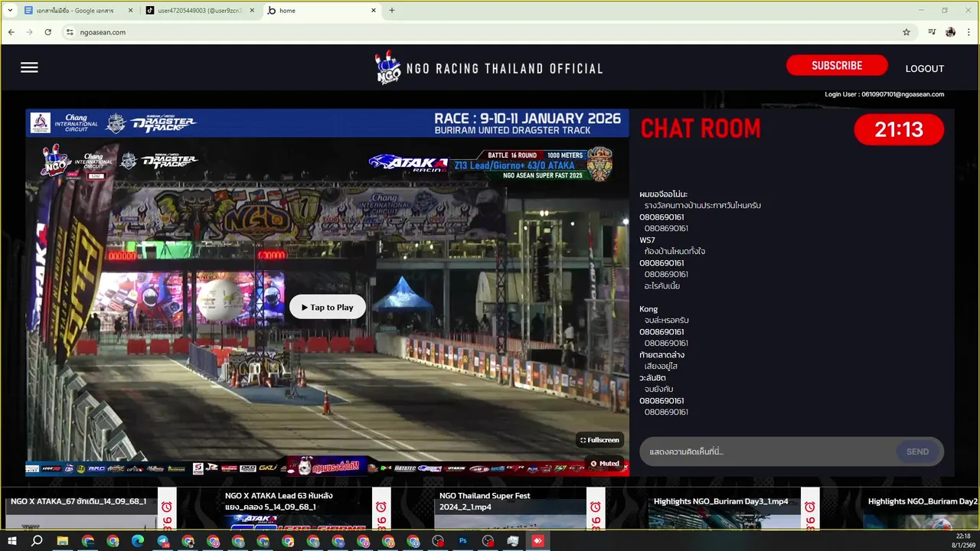Open Highlights NGO_Buriram Day3 video

[724, 509]
